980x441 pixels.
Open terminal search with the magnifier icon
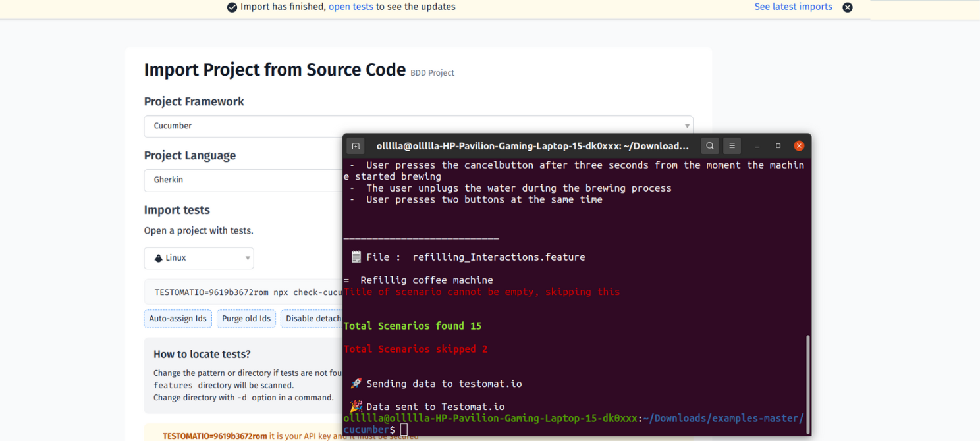click(x=710, y=145)
